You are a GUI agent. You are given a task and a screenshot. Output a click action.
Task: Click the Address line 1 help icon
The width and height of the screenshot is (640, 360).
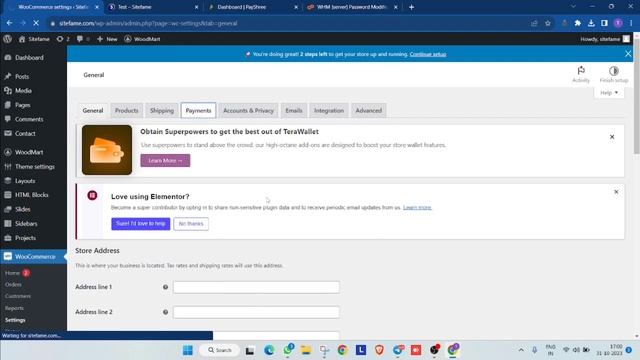(x=165, y=287)
